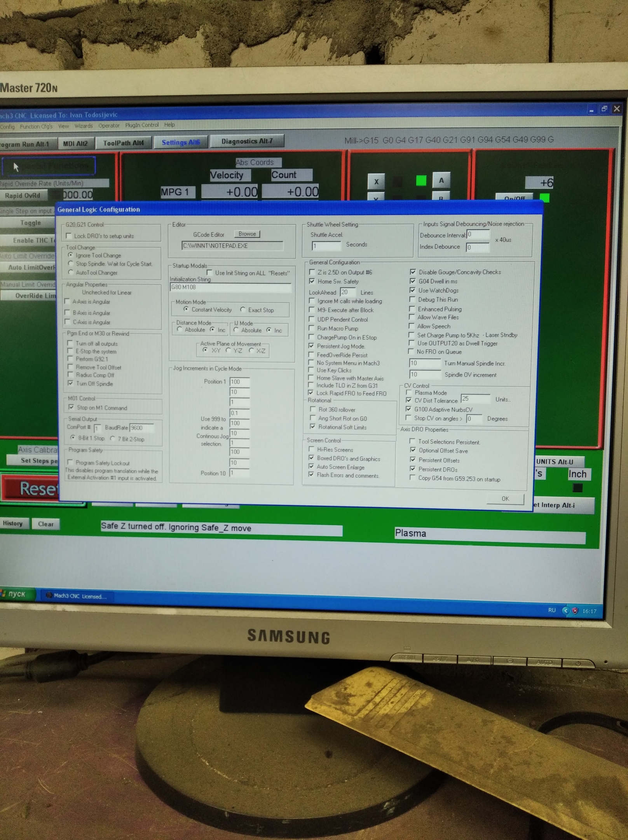The image size is (628, 840).
Task: Open the PlugIn Control menu
Action: 142,125
